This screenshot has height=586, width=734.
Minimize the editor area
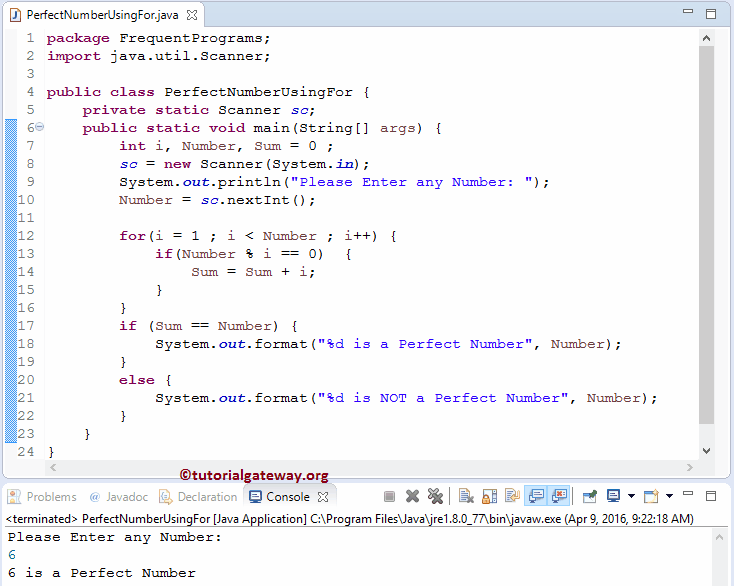pos(688,11)
